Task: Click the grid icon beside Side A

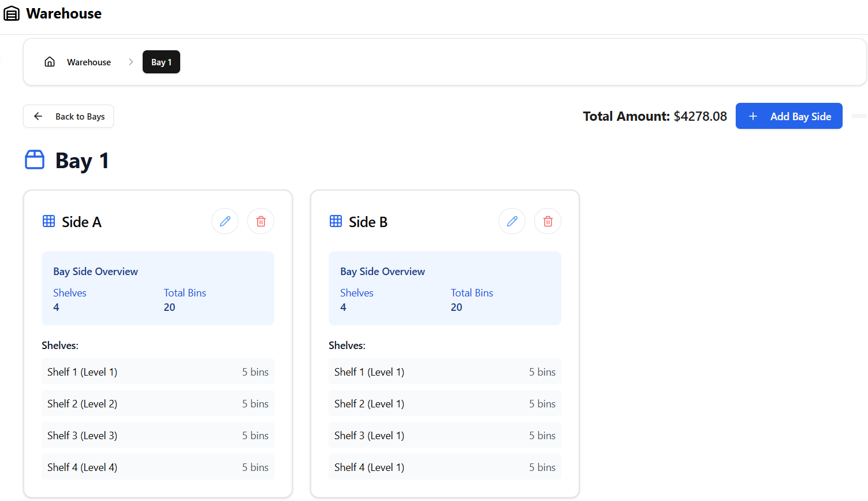Action: (49, 221)
